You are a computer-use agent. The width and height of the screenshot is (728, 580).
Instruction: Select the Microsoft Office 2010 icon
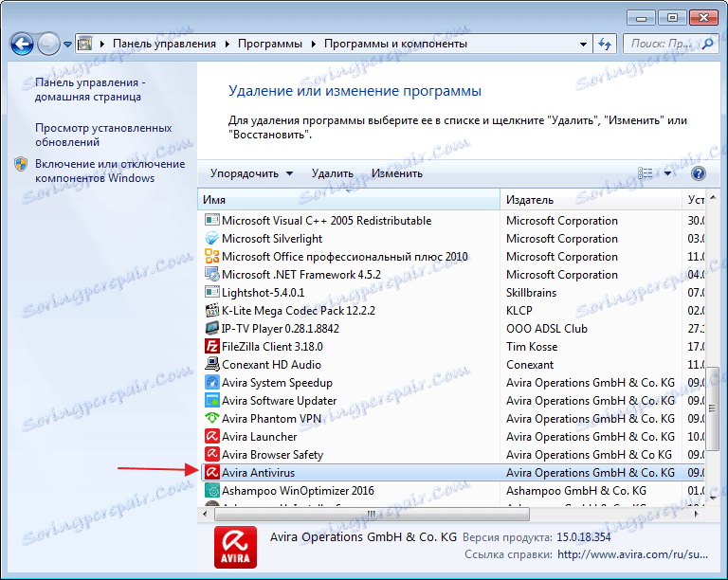pyautogui.click(x=211, y=256)
